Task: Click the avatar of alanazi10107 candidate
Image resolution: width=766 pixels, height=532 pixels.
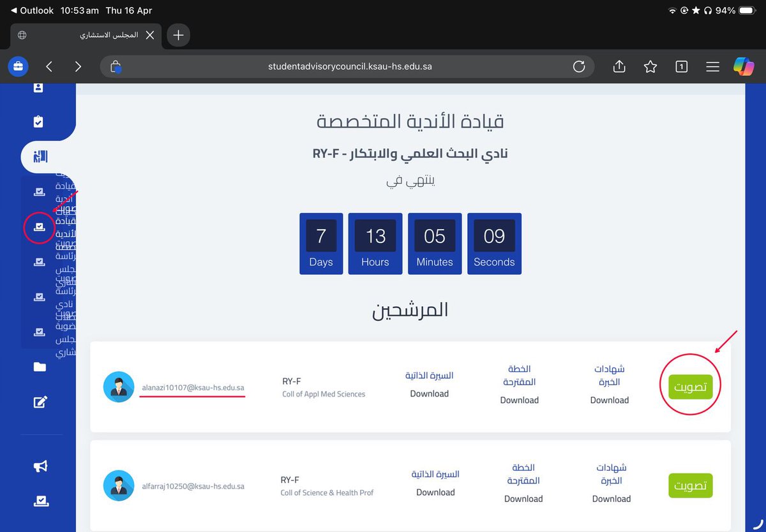Action: (119, 387)
